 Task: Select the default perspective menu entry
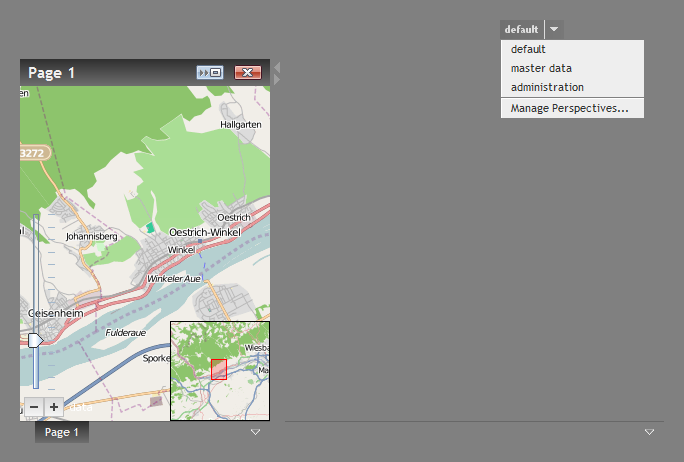pos(528,49)
